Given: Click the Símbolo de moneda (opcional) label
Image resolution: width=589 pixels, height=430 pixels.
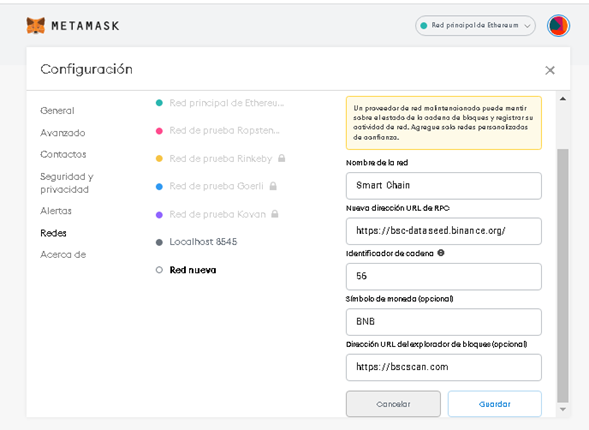Looking at the screenshot, I should tap(400, 299).
